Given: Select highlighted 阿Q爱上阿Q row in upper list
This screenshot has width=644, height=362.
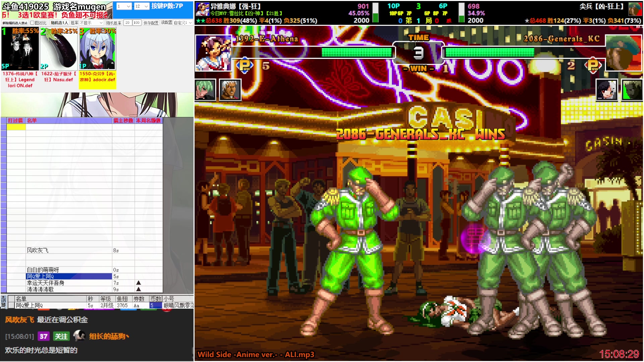Looking at the screenshot, I should click(69, 276).
